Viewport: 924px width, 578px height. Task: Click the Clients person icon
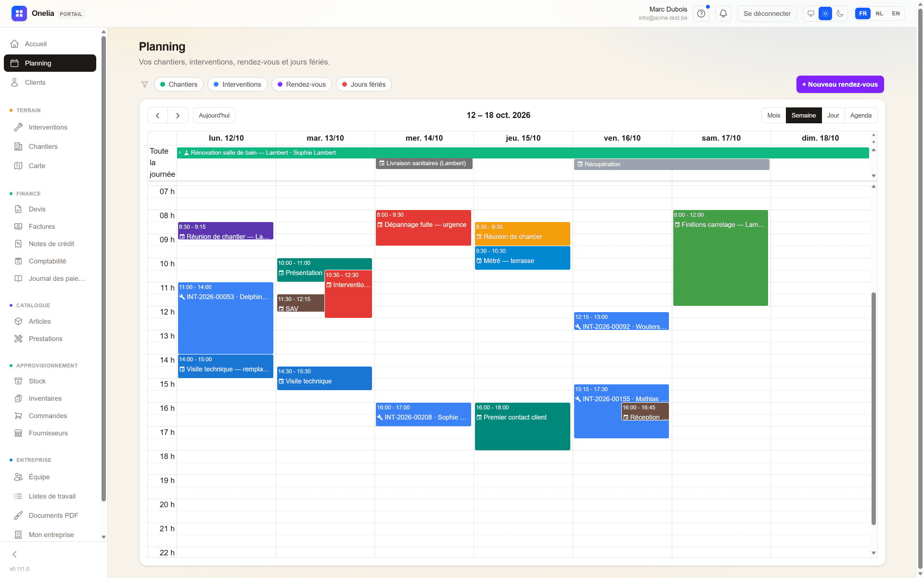coord(15,82)
